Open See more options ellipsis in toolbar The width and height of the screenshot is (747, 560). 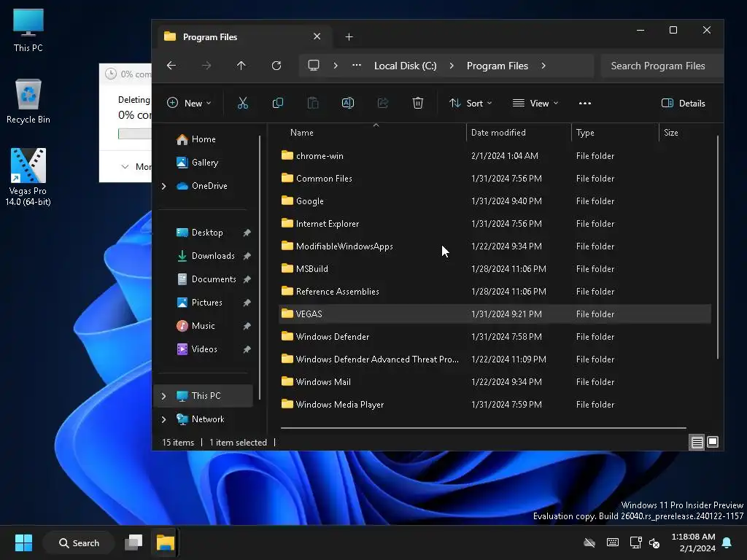(584, 103)
